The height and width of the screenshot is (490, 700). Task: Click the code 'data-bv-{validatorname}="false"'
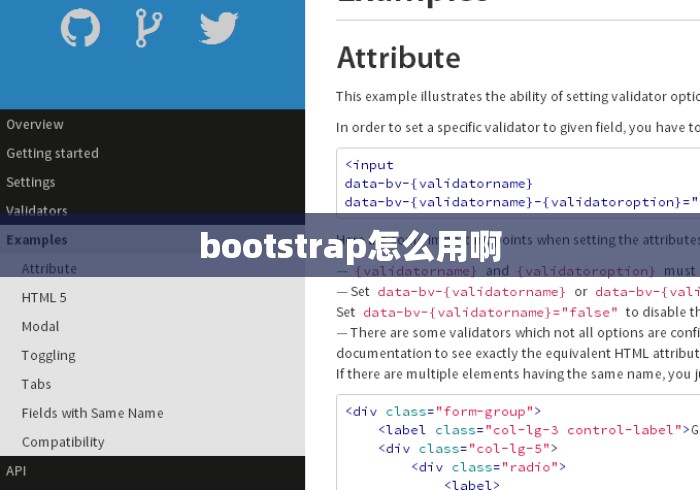(x=490, y=312)
